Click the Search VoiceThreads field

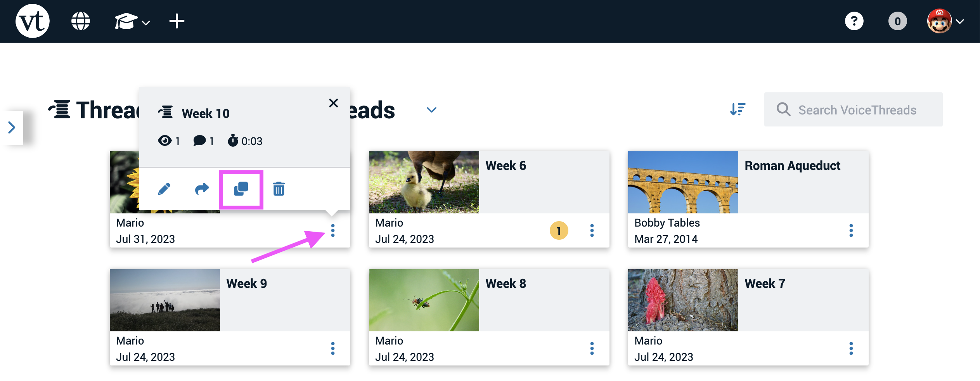857,110
